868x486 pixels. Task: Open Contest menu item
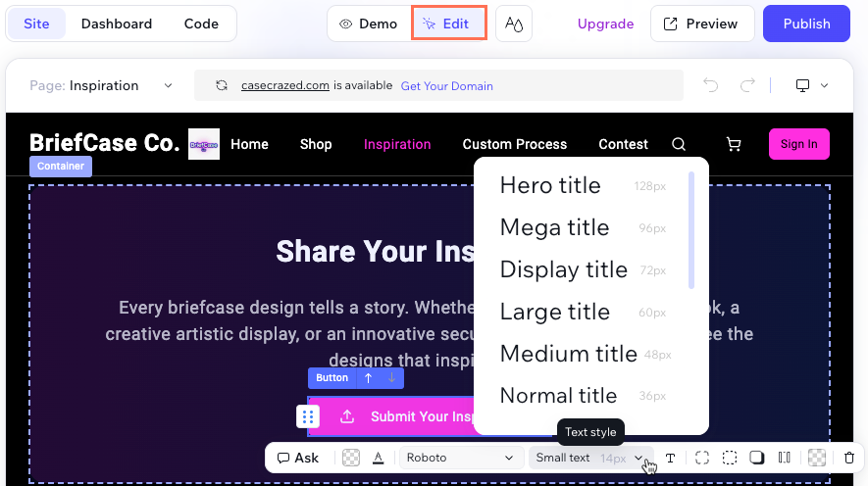(x=623, y=144)
